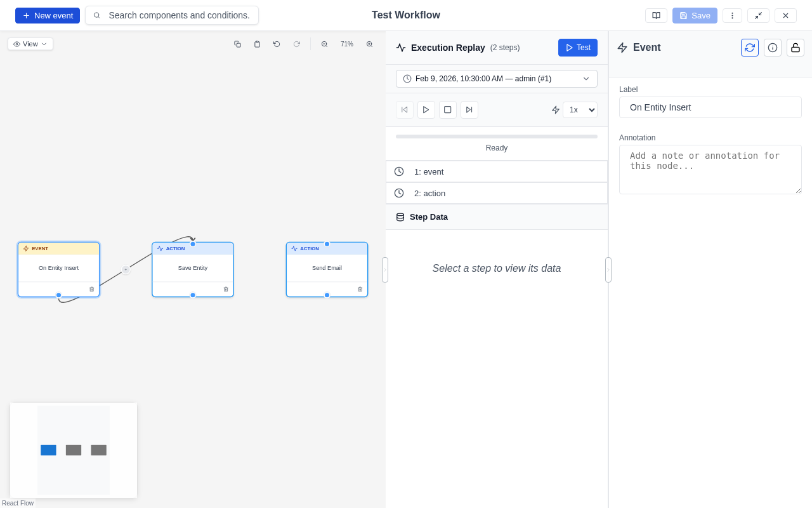Image resolution: width=812 pixels, height=508 pixels.
Task: Zoom out of the workflow canvas
Action: point(324,44)
